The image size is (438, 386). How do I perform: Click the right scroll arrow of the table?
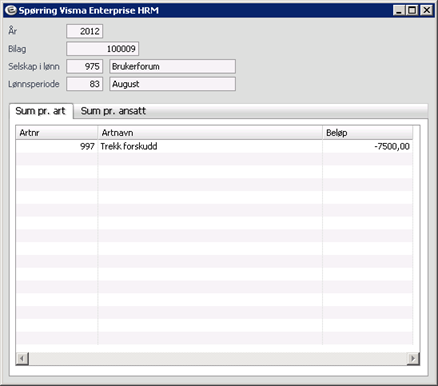(x=413, y=358)
